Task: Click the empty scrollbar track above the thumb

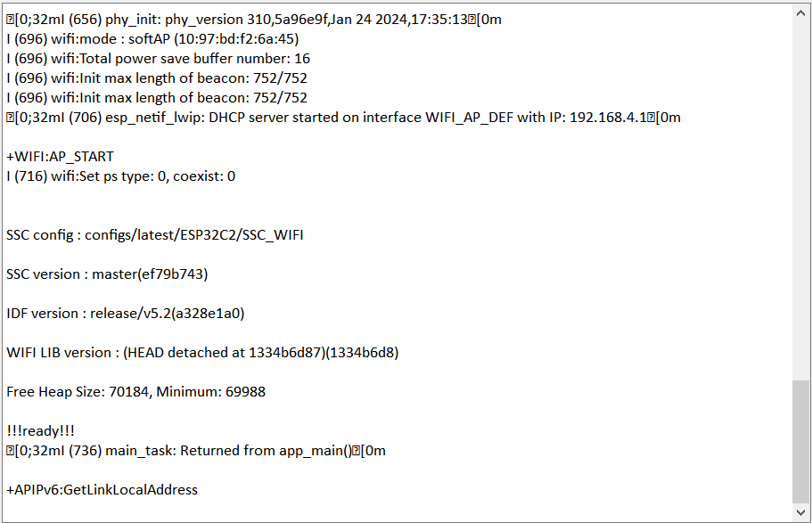Action: pos(801,196)
